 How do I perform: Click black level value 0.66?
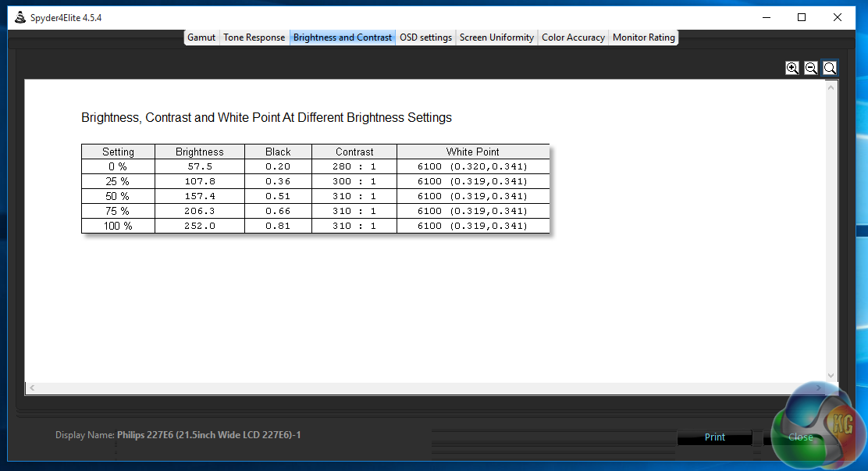(278, 211)
